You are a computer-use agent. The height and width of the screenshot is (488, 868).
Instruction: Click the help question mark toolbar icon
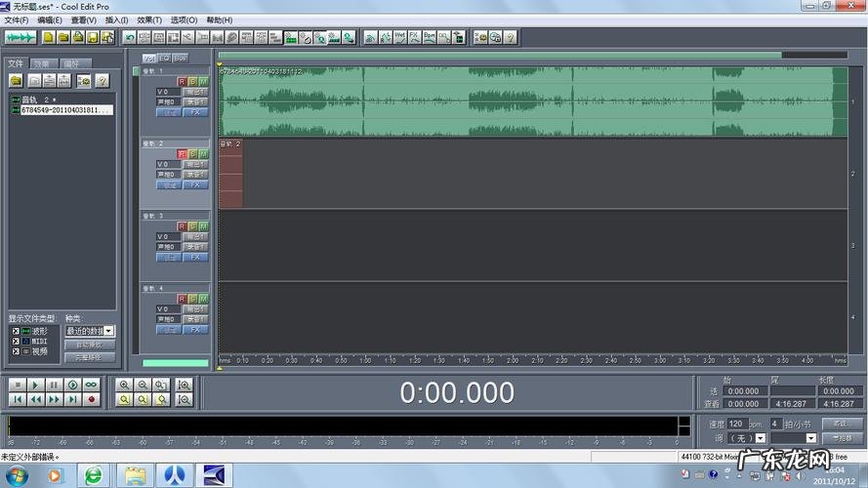click(x=510, y=37)
